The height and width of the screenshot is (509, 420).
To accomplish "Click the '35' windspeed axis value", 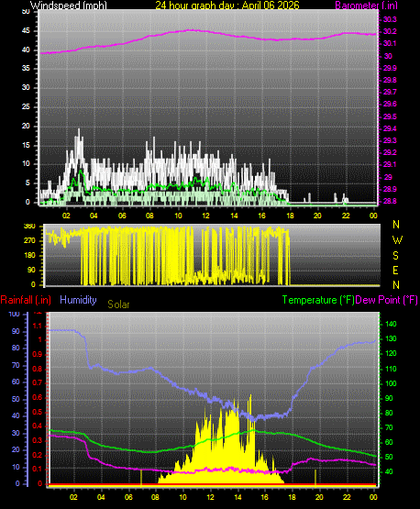I will (26, 68).
